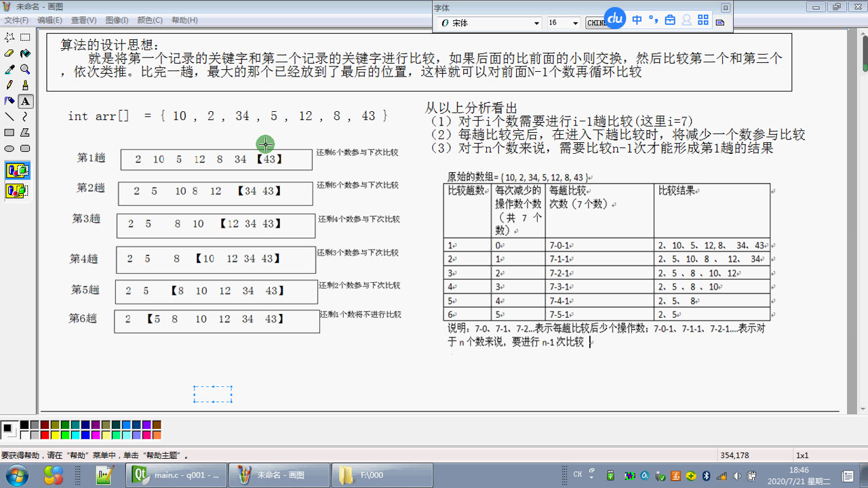Open the F:\000 folder taskbar button

pyautogui.click(x=381, y=475)
